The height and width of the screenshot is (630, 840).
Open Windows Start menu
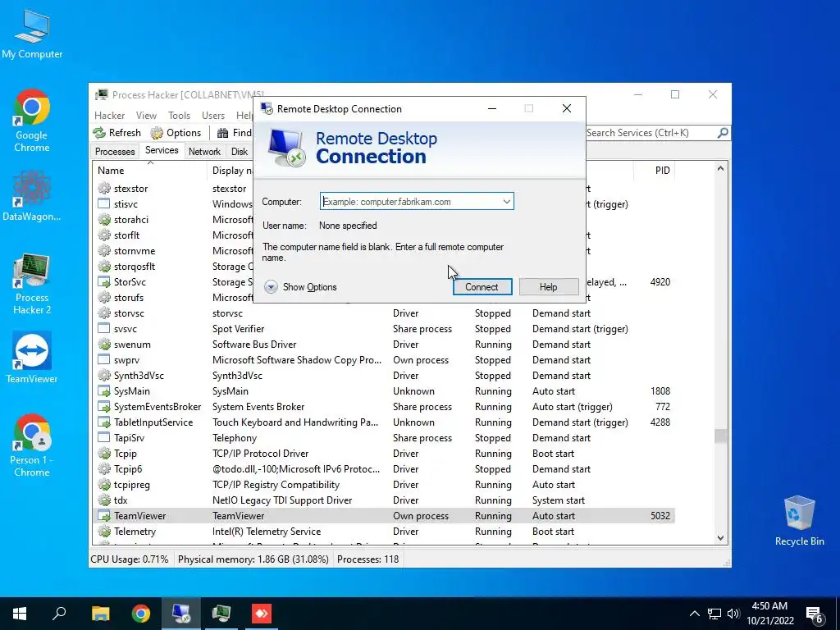[x=20, y=614]
